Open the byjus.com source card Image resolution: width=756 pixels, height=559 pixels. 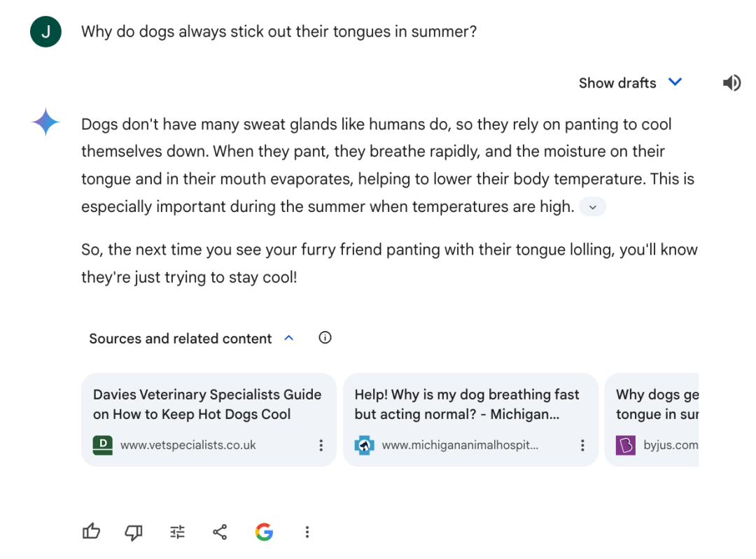(652, 420)
